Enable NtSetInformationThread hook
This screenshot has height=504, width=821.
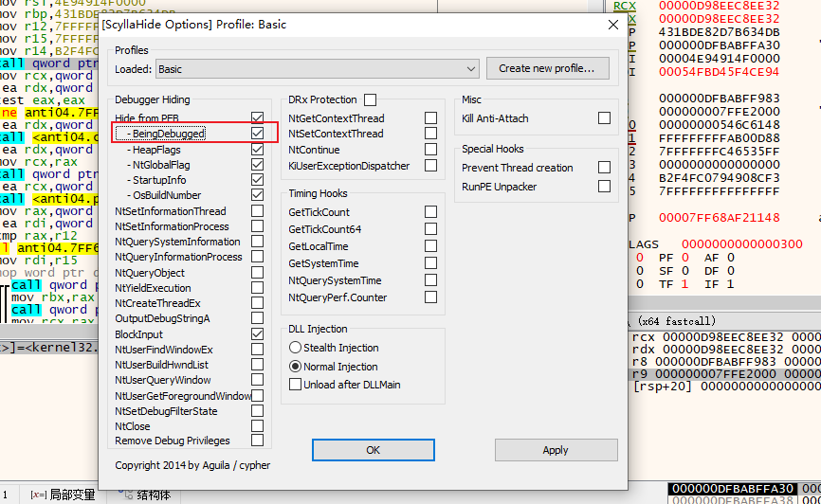click(257, 211)
